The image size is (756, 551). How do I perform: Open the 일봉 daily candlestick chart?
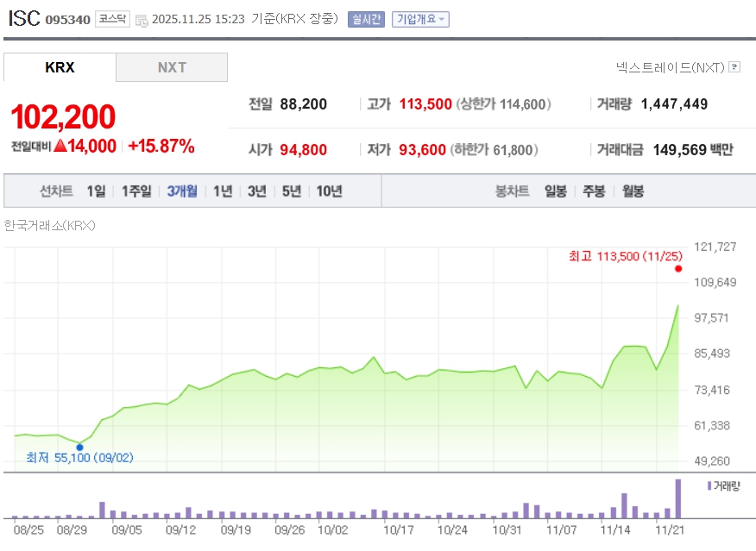coord(555,191)
